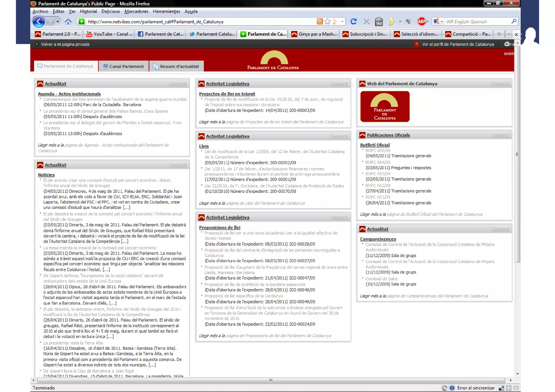Click the search magnifier icon
Screen dimensions: 555x392
(514, 21)
